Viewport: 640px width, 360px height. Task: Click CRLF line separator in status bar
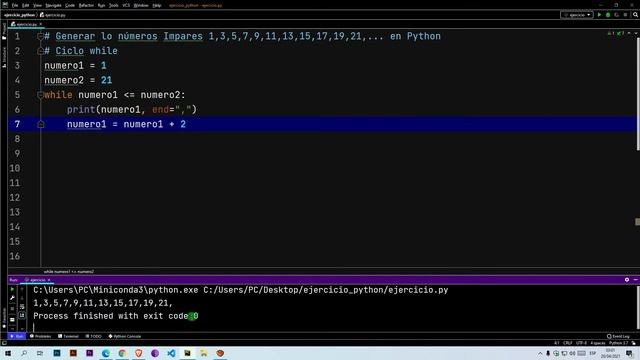(x=567, y=343)
